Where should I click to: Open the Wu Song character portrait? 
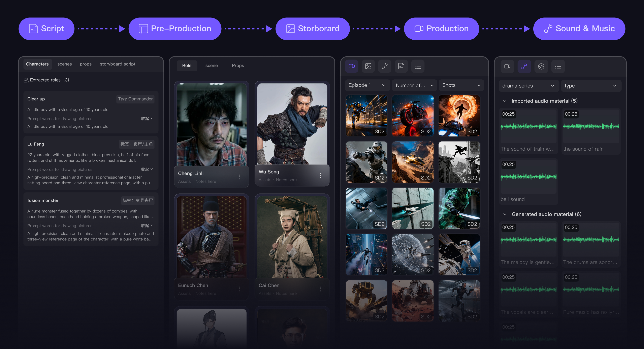tap(292, 124)
